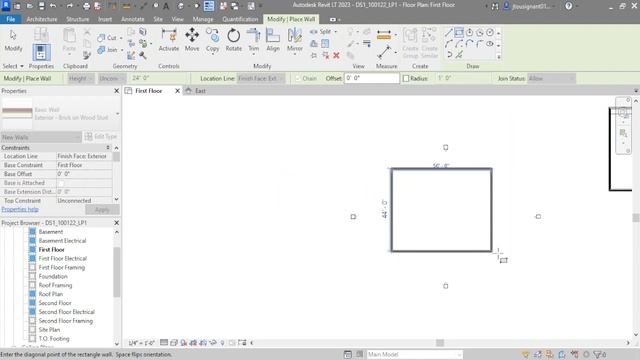Click the Offset input field
This screenshot has width=640, height=360.
(x=372, y=78)
